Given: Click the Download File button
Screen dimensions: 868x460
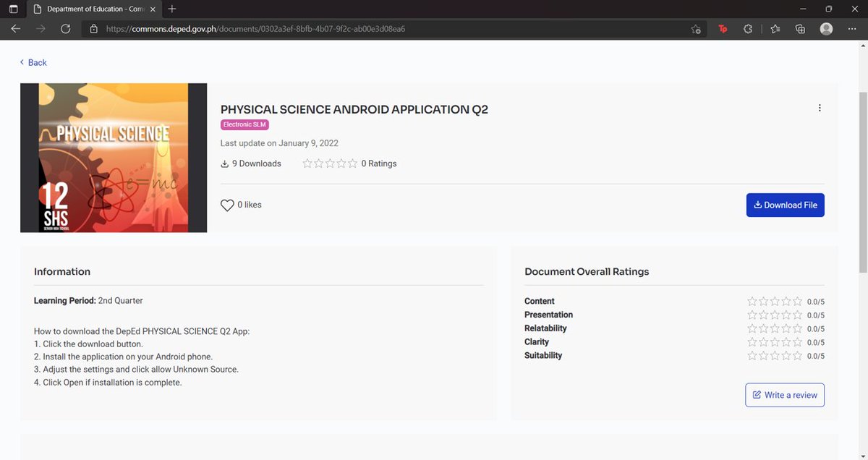Looking at the screenshot, I should (x=786, y=205).
